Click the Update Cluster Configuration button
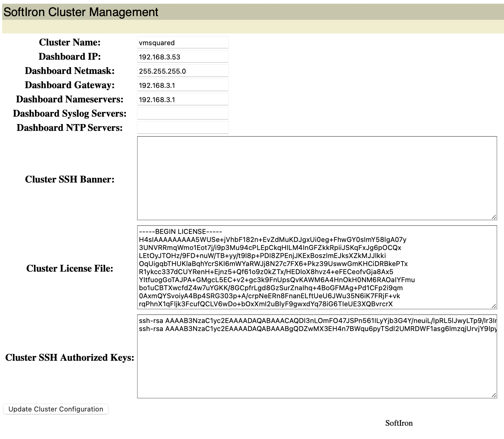This screenshot has height=439, width=504. pos(56,409)
